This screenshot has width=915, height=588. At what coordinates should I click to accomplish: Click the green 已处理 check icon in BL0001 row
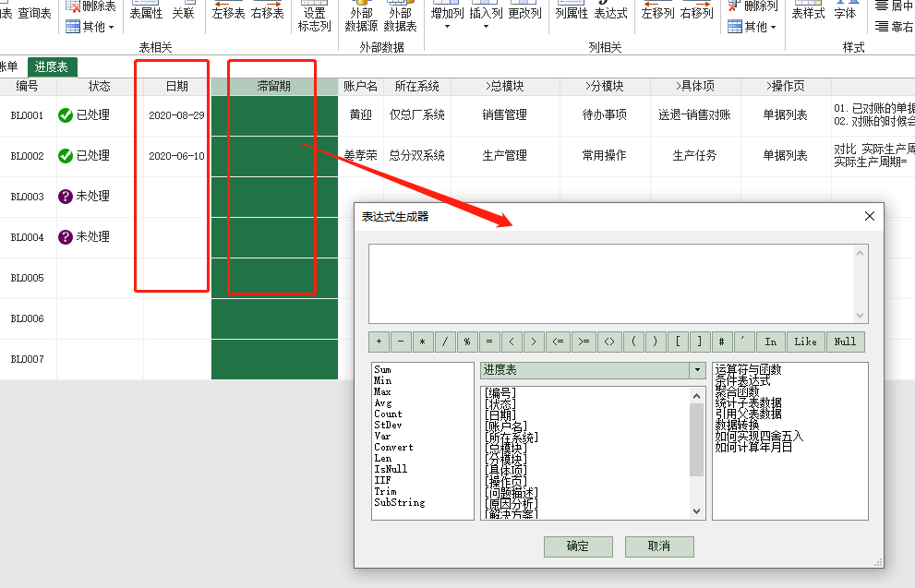tap(66, 115)
